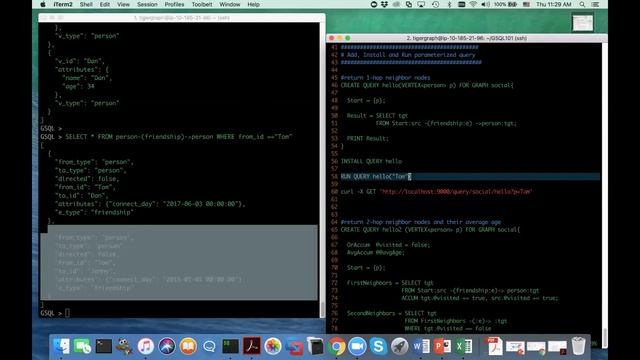Open the Wi-Fi status menu
This screenshot has width=640, height=360.
[473, 4]
